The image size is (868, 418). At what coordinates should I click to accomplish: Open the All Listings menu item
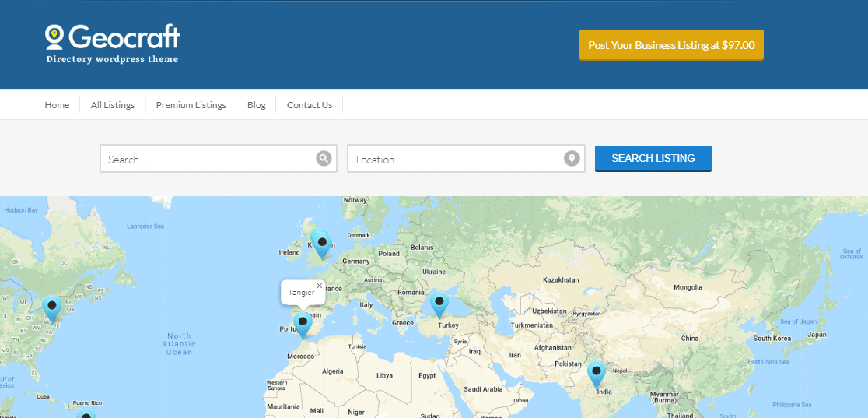[112, 105]
